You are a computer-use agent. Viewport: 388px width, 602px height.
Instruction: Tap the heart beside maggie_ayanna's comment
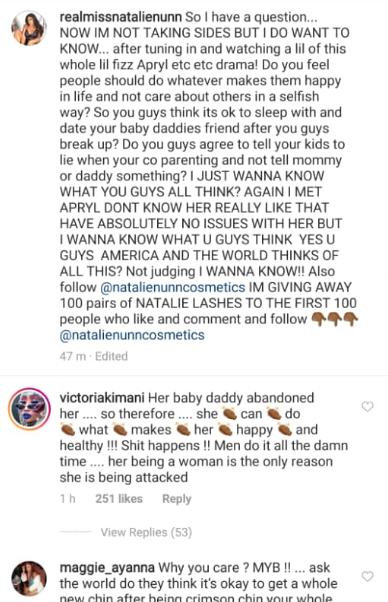coord(367,576)
